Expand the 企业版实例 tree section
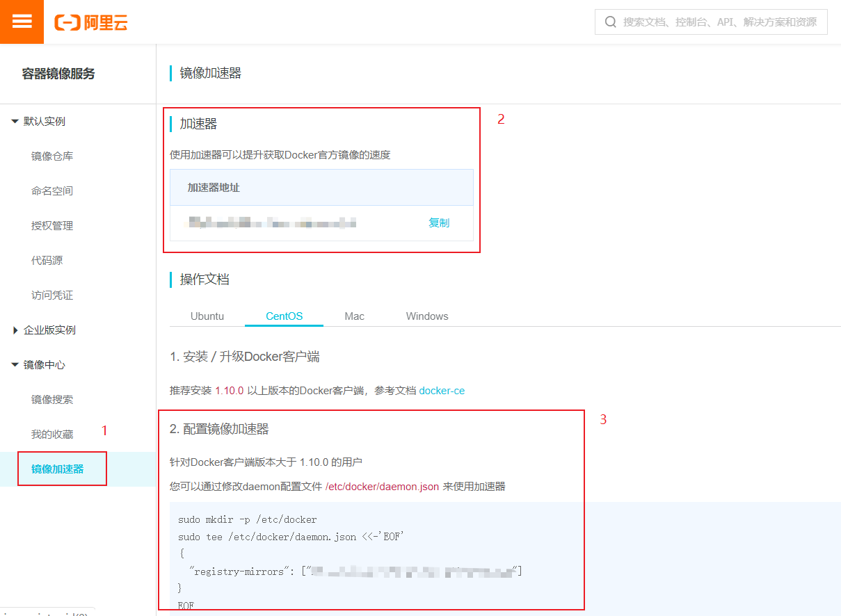 (x=15, y=330)
